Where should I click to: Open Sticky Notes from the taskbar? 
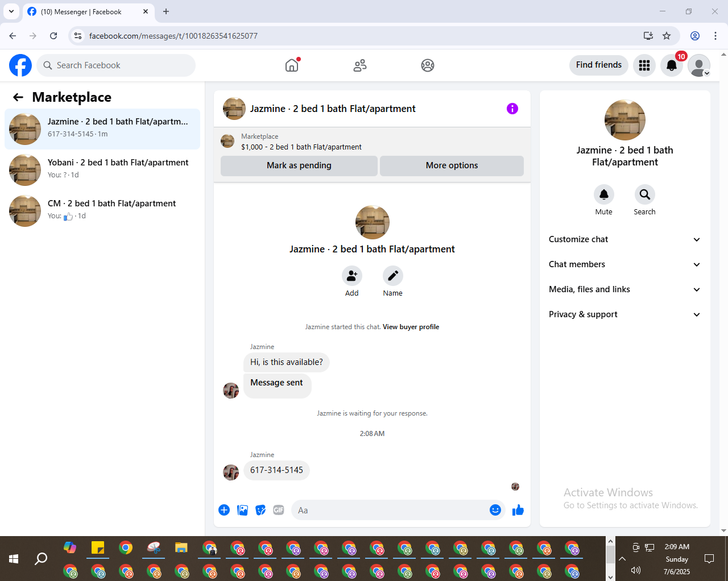(98, 548)
